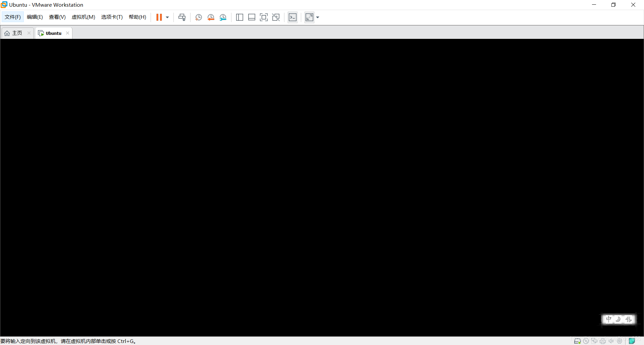Image resolution: width=644 pixels, height=345 pixels.
Task: Switch to Unity mode icon
Action: (x=276, y=17)
